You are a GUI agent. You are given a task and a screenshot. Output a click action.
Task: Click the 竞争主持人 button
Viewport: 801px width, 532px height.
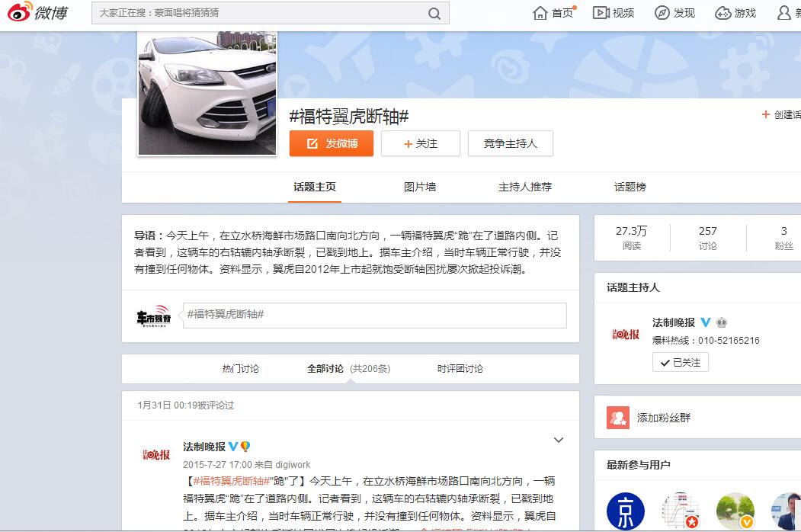click(x=511, y=143)
